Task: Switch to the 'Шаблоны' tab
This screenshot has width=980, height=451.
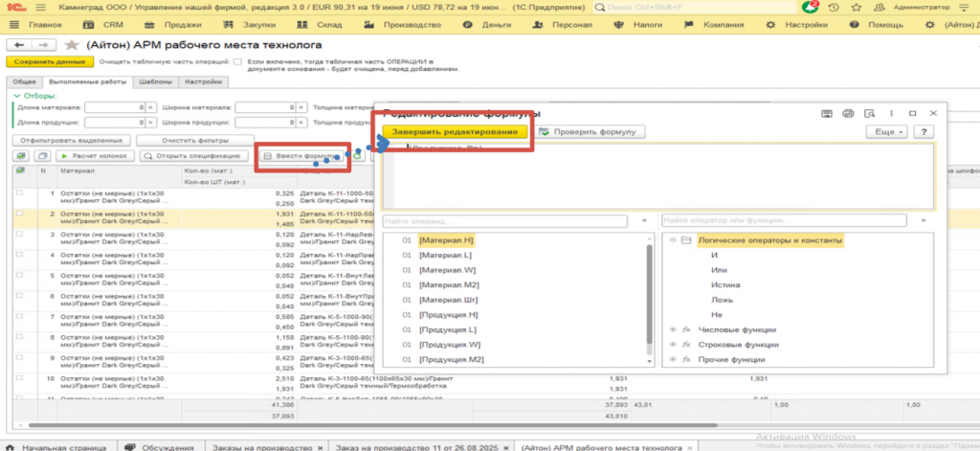Action: tap(156, 82)
